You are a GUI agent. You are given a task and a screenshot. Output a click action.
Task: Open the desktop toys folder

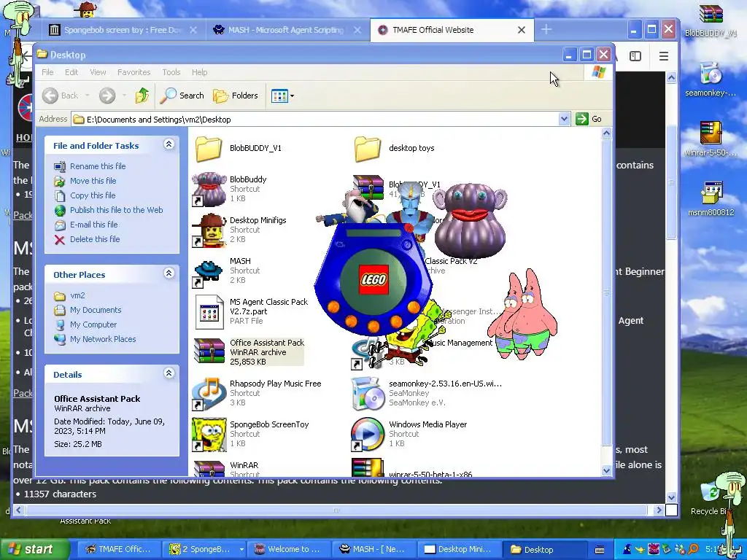pyautogui.click(x=368, y=149)
